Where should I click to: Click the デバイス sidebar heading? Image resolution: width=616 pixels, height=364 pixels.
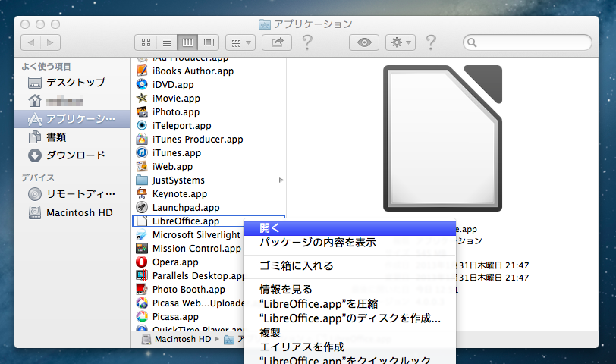pyautogui.click(x=38, y=178)
